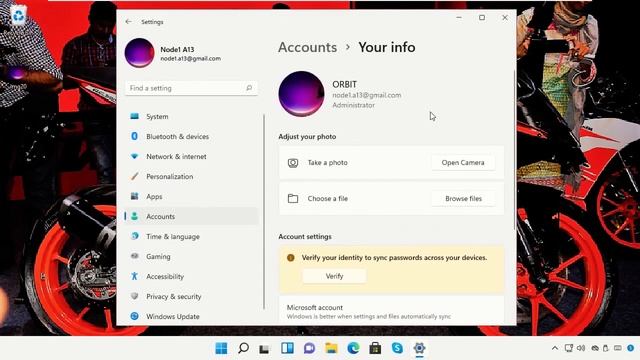The image size is (640, 360).
Task: Click the search magnifier in Find a setting
Action: 249,88
